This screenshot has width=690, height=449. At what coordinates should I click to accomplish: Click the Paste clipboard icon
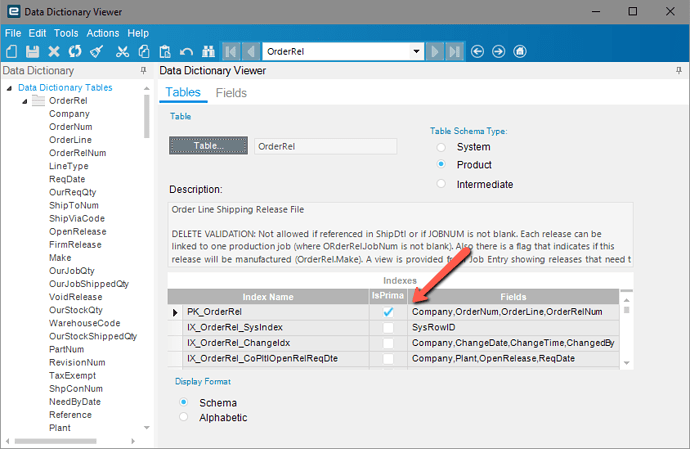(x=165, y=52)
